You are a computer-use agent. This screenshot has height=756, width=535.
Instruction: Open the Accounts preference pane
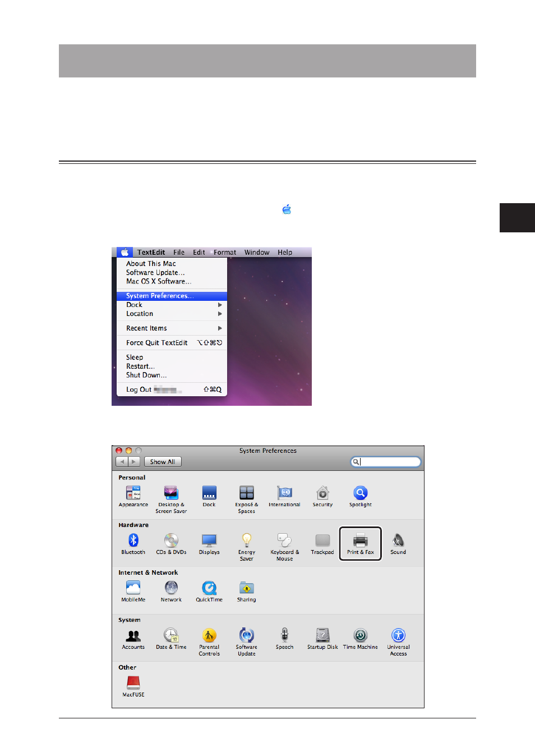[133, 639]
